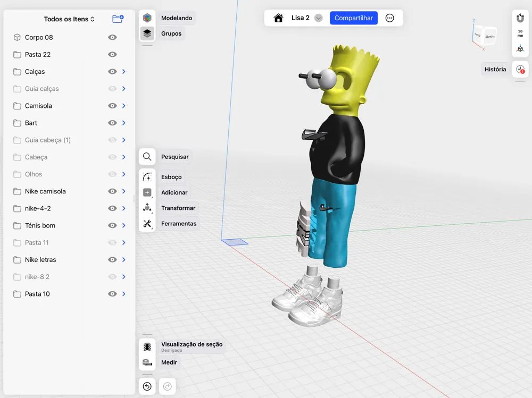Open the Ferramentas tools icon

pyautogui.click(x=147, y=223)
